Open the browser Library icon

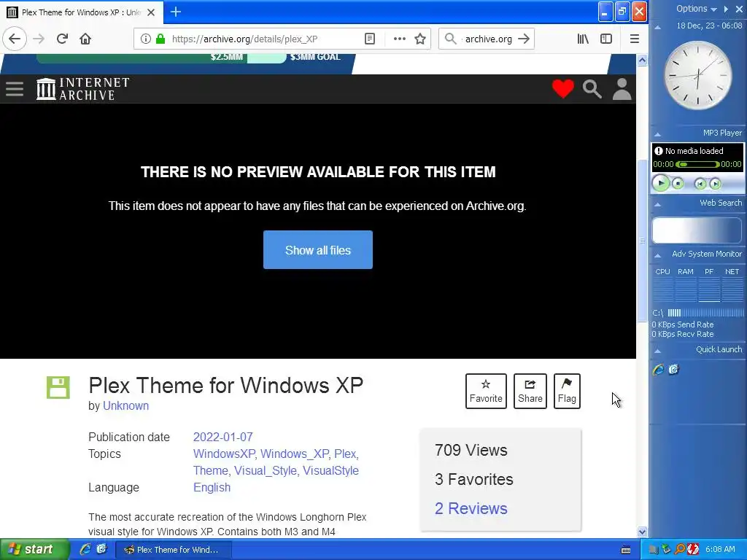coord(583,39)
